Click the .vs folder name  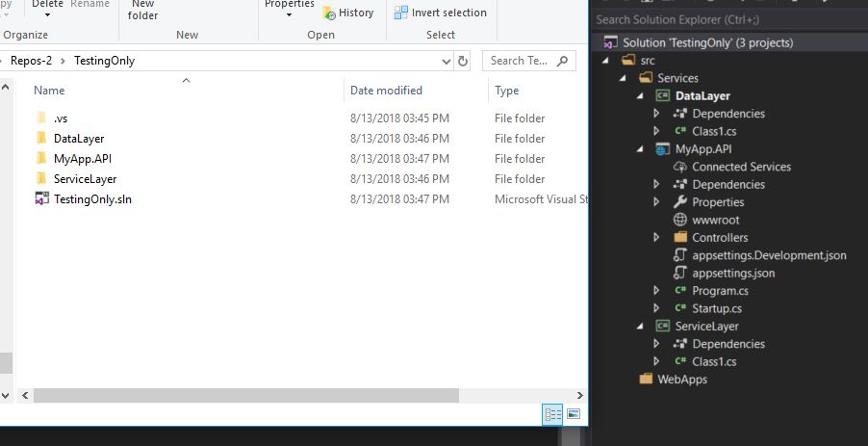[61, 118]
